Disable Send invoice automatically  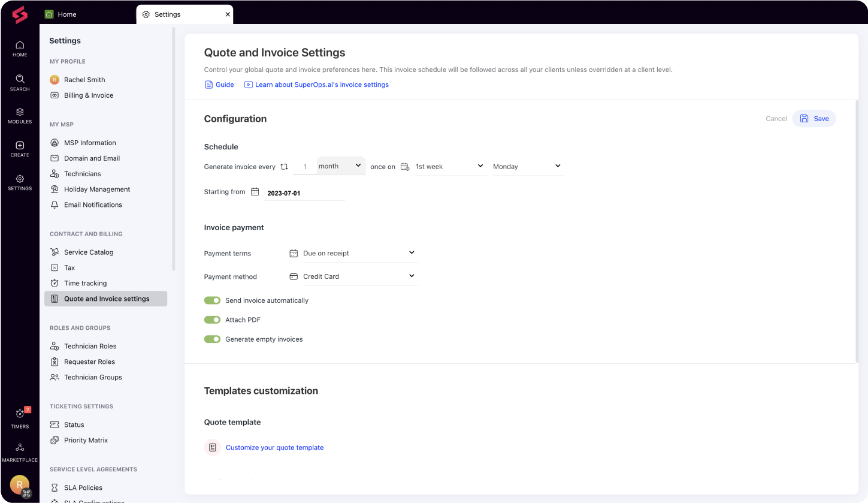tap(212, 300)
